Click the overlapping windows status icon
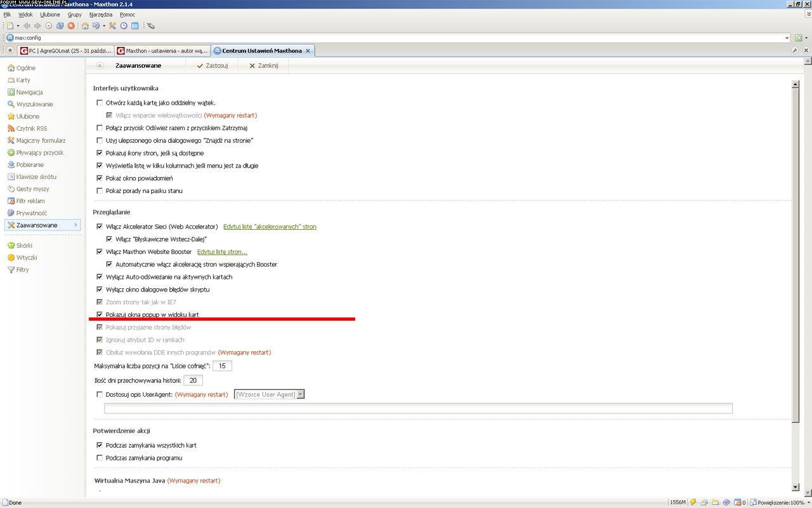 (704, 502)
